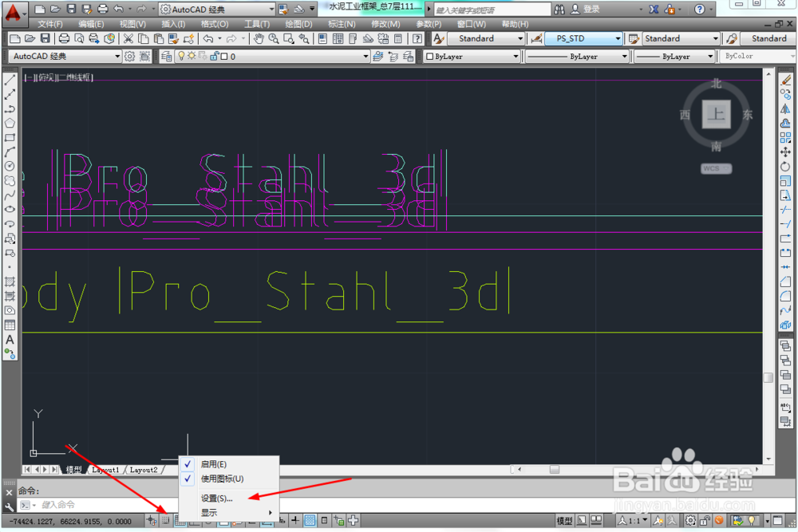The height and width of the screenshot is (532, 798).
Task: Select the Line tool in the draw toolbar
Action: point(10,81)
